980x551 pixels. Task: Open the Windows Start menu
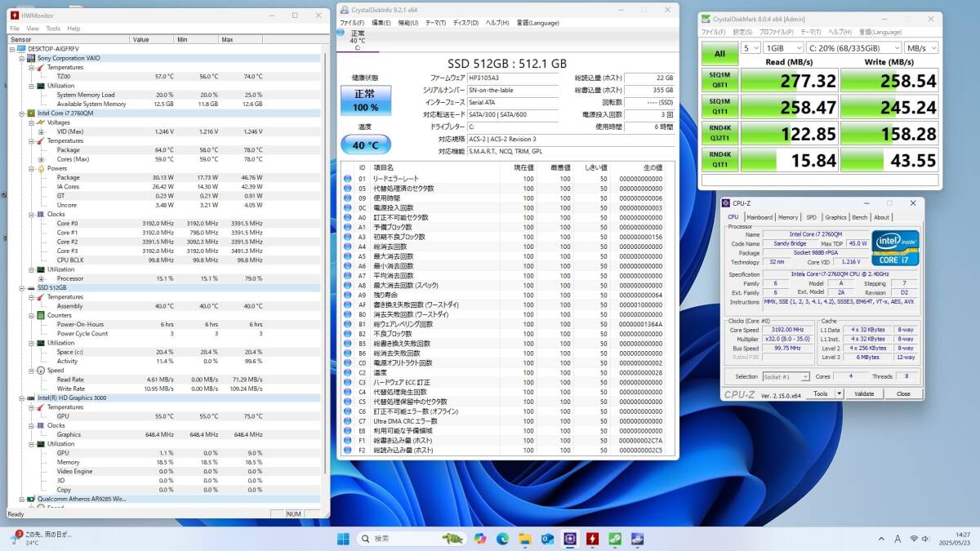[343, 539]
